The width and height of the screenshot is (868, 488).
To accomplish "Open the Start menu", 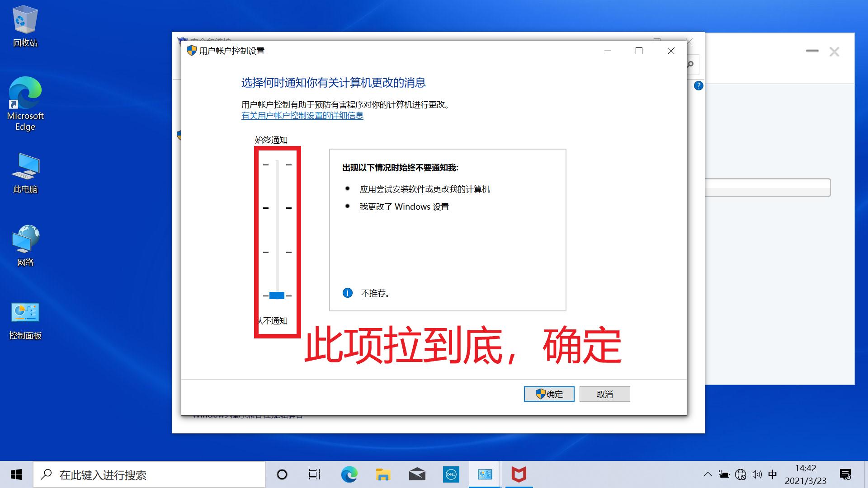I will point(16,474).
